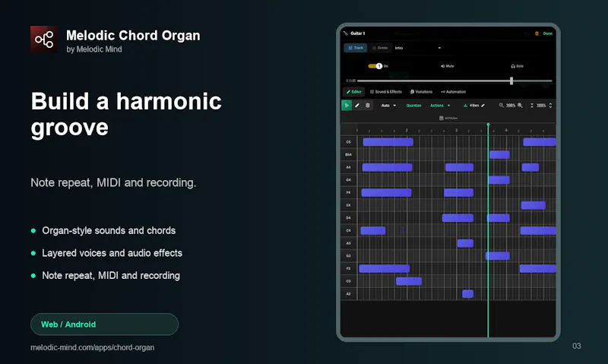The height and width of the screenshot is (364, 608).
Task: Click the horizontal zoom 100% value
Action: point(511,105)
